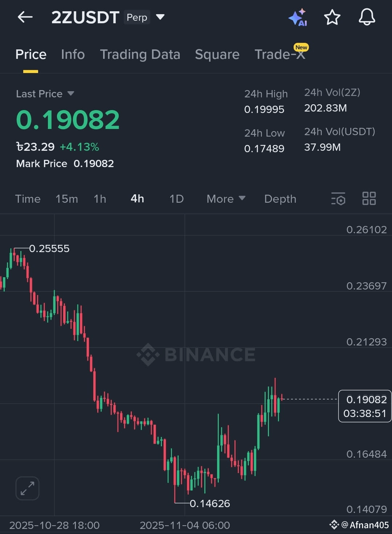The width and height of the screenshot is (392, 534).
Task: Add 2ZUSDT to favorites with star
Action: pyautogui.click(x=332, y=17)
